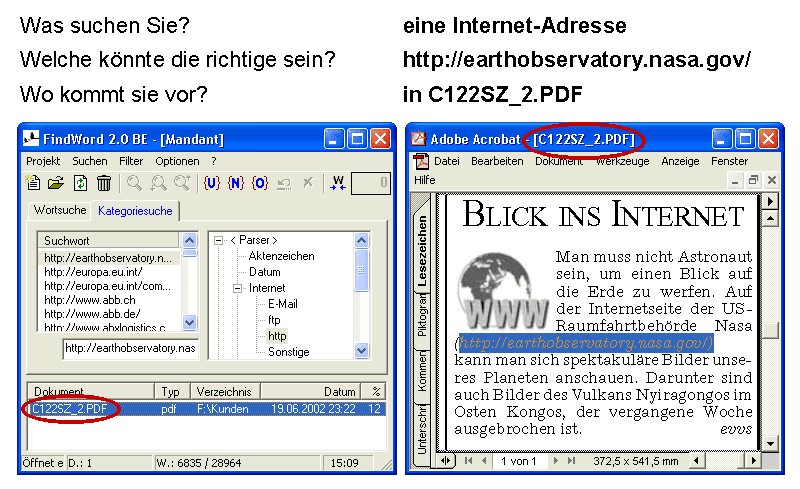This screenshot has height=489, width=800.
Task: Click the magnifier with down arrow icon
Action: click(x=158, y=182)
